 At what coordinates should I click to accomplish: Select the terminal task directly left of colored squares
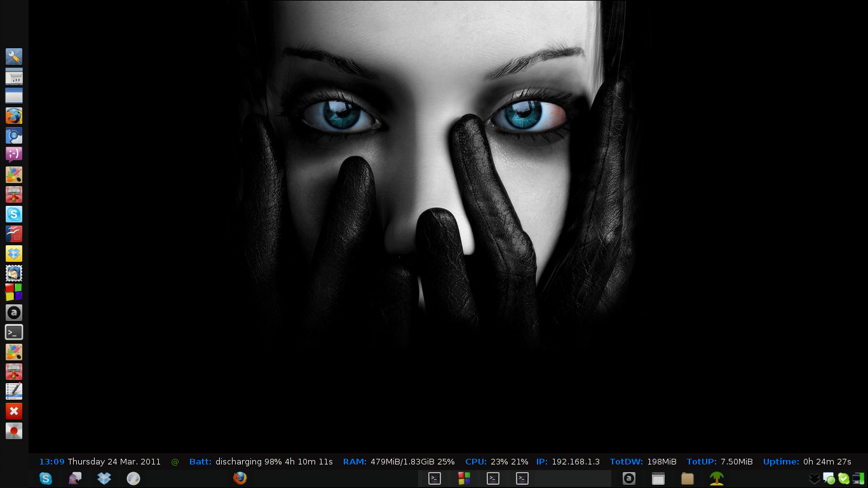(x=435, y=478)
